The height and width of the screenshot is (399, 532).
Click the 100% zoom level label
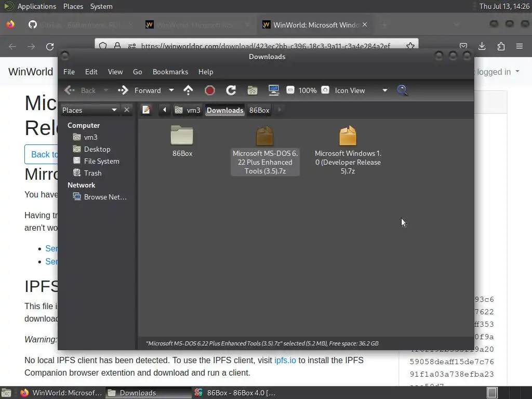(308, 90)
